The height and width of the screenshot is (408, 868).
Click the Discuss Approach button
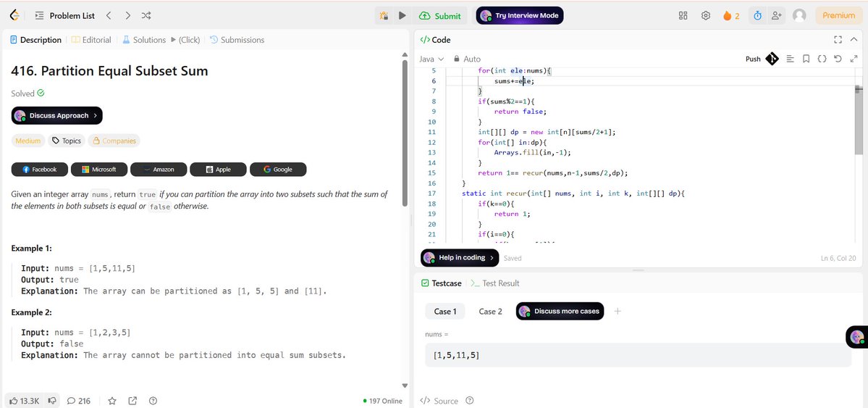coord(57,115)
